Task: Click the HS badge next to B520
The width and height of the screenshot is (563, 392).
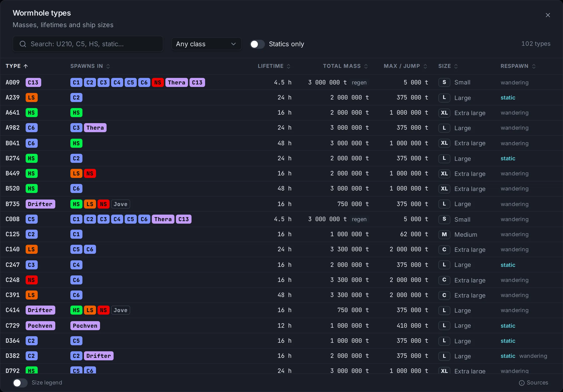Action: click(x=31, y=188)
